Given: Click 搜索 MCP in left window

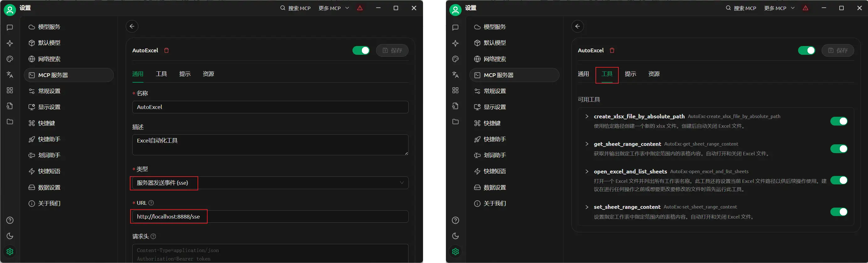Looking at the screenshot, I should click(x=295, y=8).
